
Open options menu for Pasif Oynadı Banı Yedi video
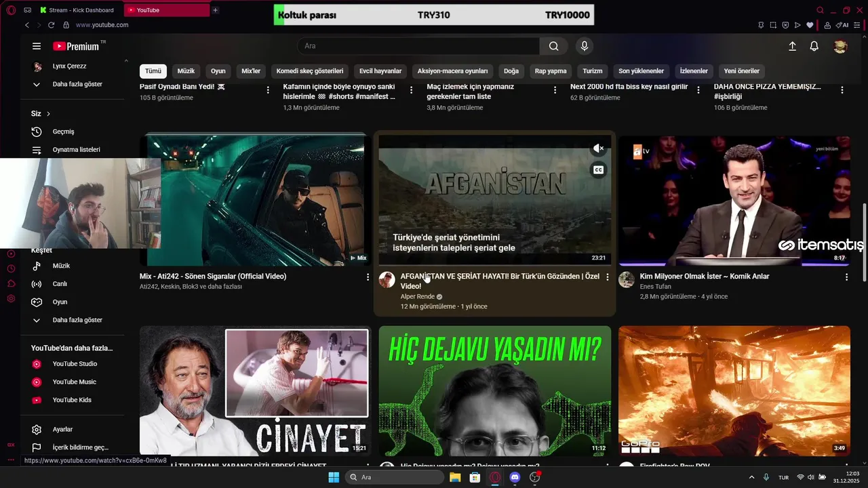[268, 89]
